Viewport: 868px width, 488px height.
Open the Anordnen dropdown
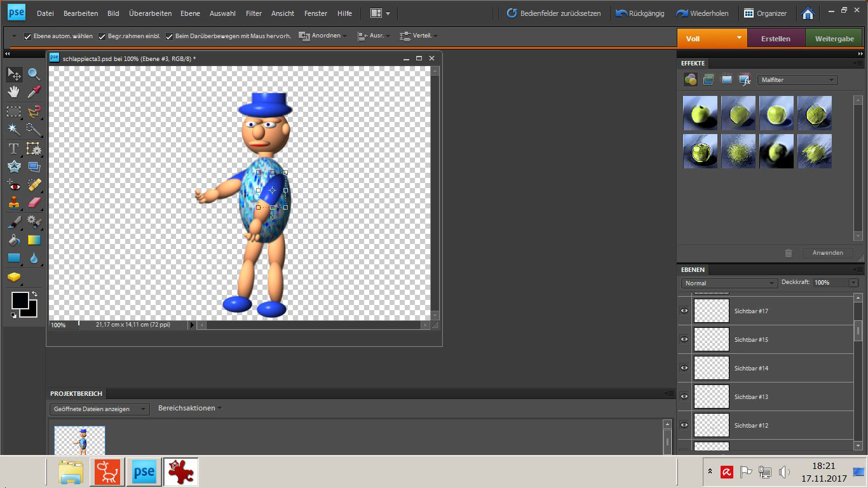(323, 36)
